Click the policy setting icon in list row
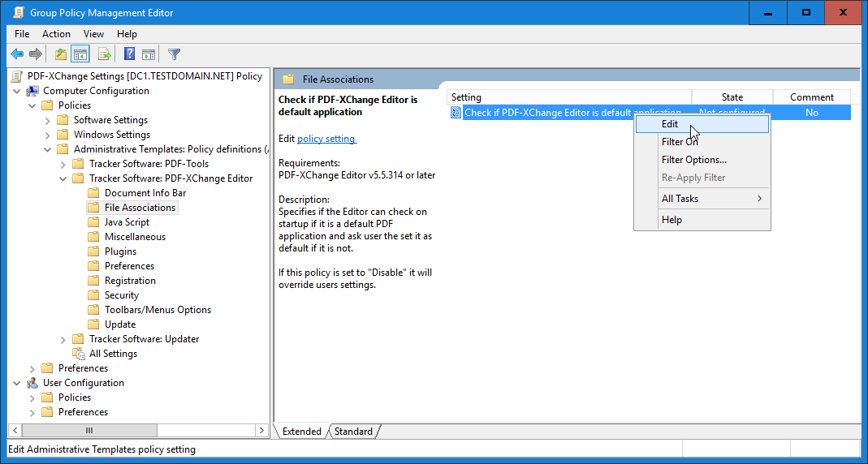The image size is (868, 464). 456,113
